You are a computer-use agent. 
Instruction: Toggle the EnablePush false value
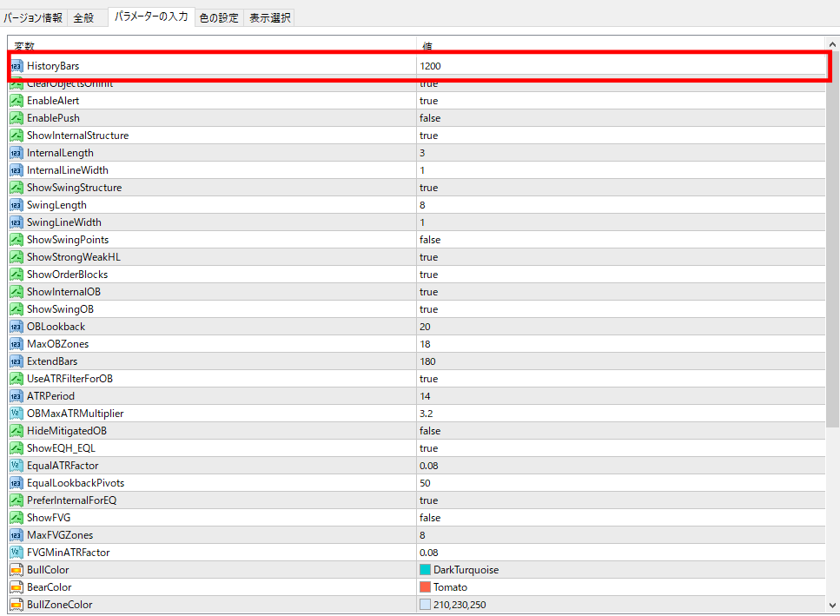click(430, 118)
